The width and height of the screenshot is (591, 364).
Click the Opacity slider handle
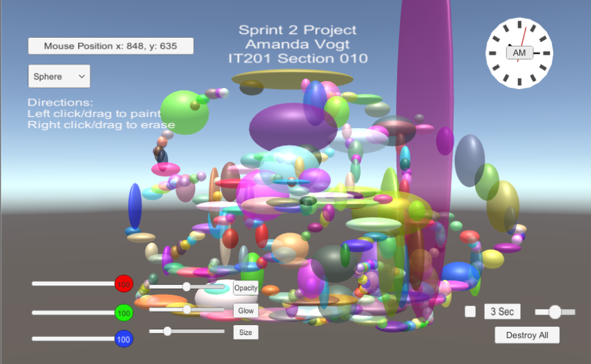pos(186,287)
